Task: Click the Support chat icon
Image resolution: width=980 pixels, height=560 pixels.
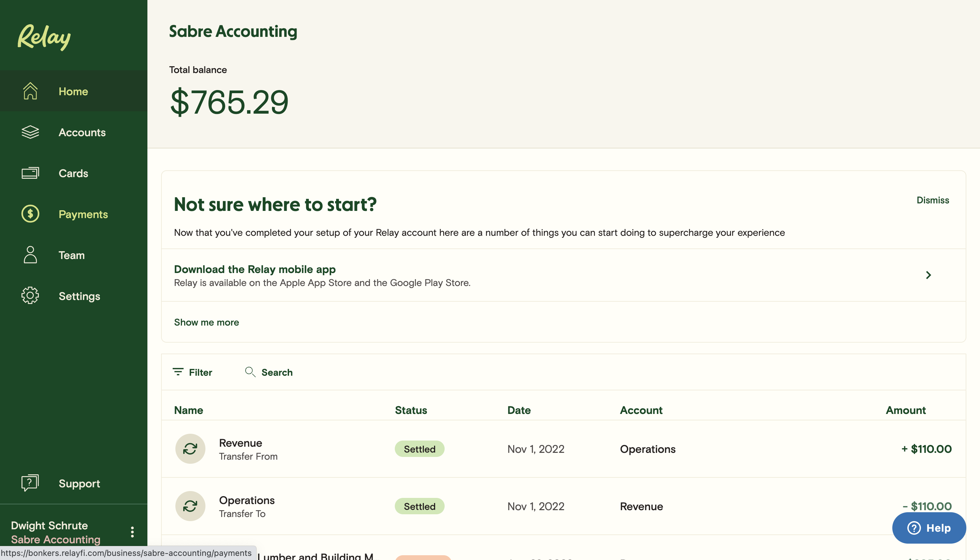Action: coord(30,483)
